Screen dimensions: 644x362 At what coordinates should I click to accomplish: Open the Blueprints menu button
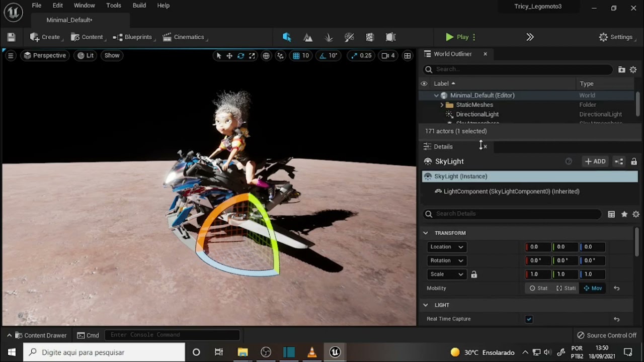(x=133, y=37)
